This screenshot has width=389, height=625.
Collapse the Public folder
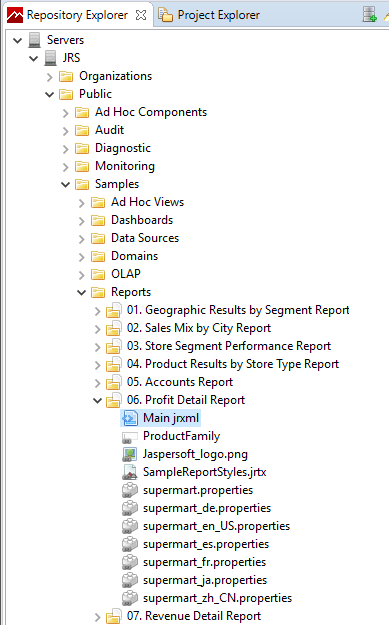point(49,94)
